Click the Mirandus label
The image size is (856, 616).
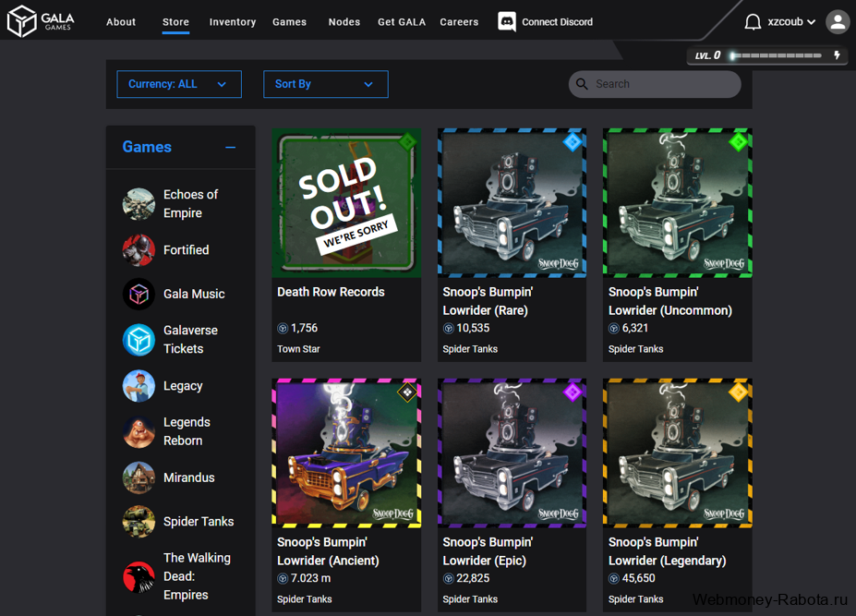tap(189, 477)
